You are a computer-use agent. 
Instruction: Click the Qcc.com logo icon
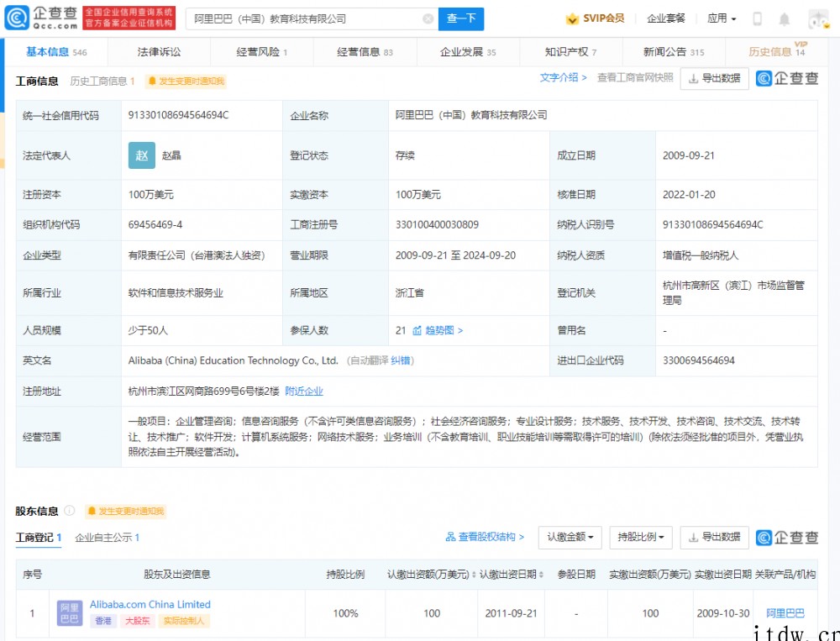[17, 18]
